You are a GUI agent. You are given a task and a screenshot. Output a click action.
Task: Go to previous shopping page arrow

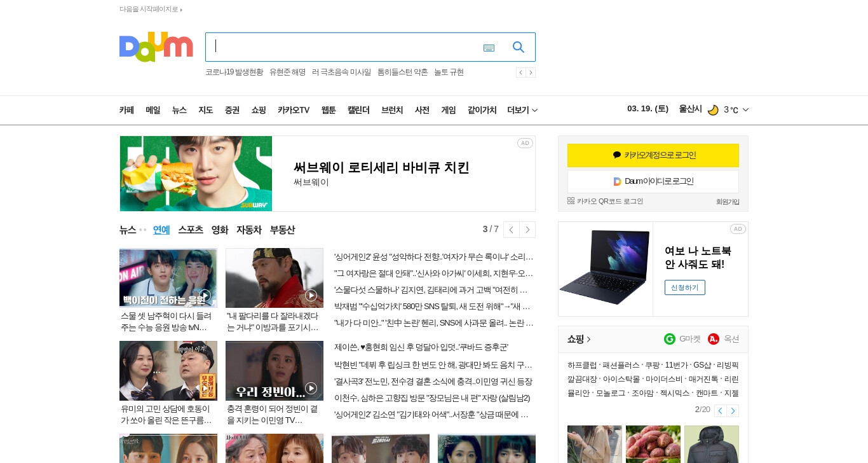coord(720,411)
